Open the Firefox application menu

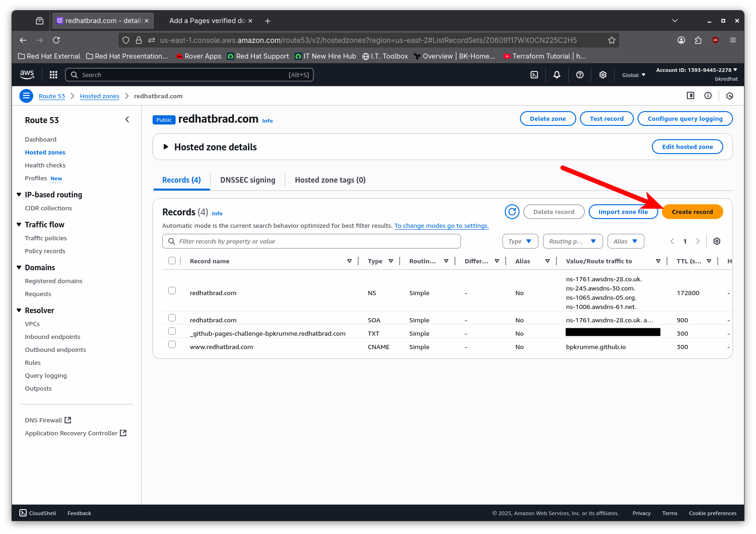point(733,40)
